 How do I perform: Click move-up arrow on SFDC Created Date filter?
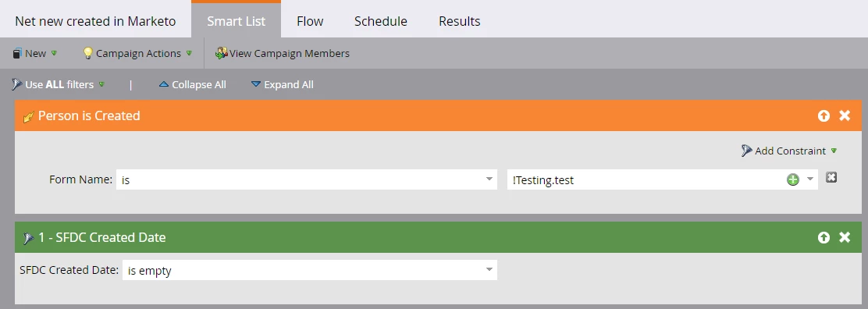tap(824, 237)
